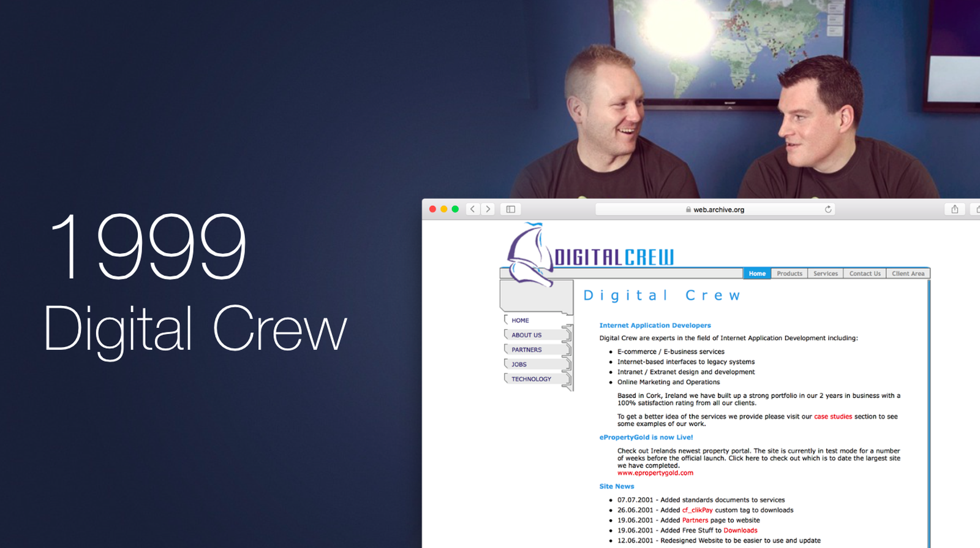The image size is (980, 548).
Task: Click the 'ePropertyGold is now Live!' heading
Action: coord(646,438)
